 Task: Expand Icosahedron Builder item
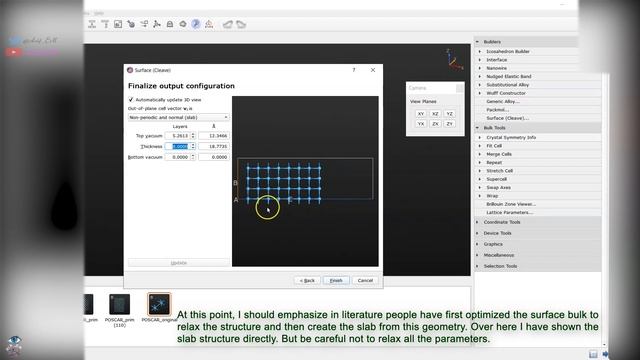[x=480, y=51]
